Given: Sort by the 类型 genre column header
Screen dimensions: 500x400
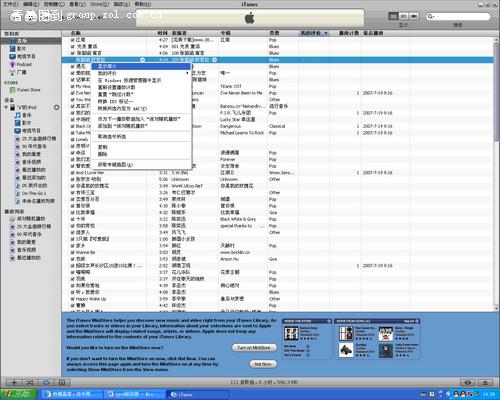Looking at the screenshot, I should (x=283, y=33).
